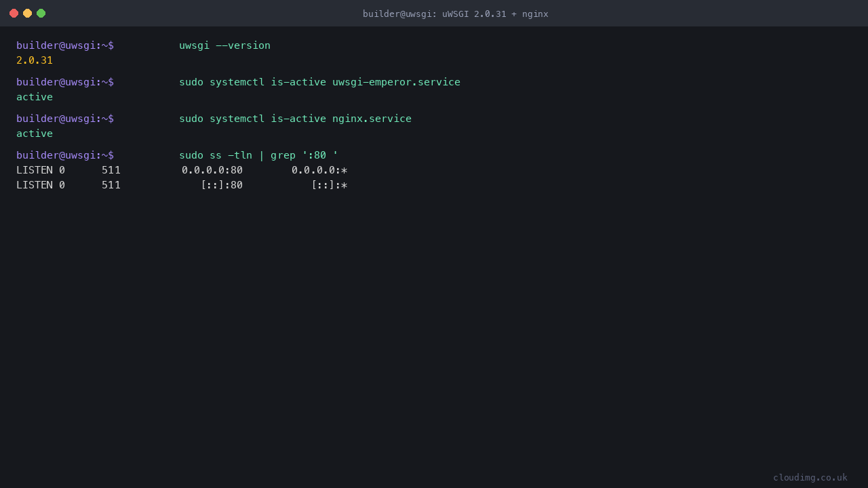Click the prompt before the uwsgi-emperor command
This screenshot has width=868, height=488.
(x=65, y=82)
